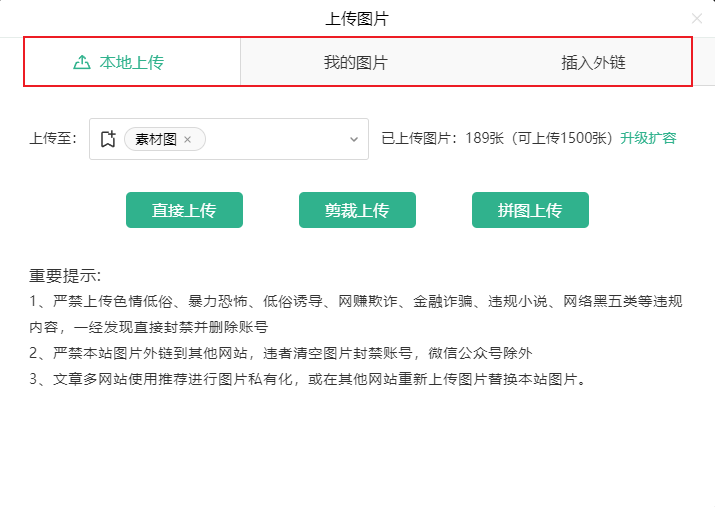The image size is (715, 507).
Task: Click the 直接上传 button
Action: coord(184,210)
